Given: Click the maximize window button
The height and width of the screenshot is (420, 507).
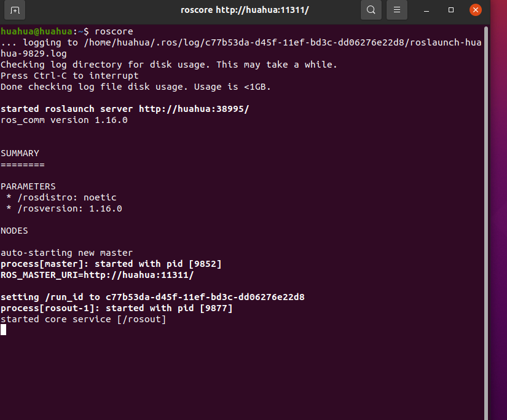Looking at the screenshot, I should pos(450,10).
